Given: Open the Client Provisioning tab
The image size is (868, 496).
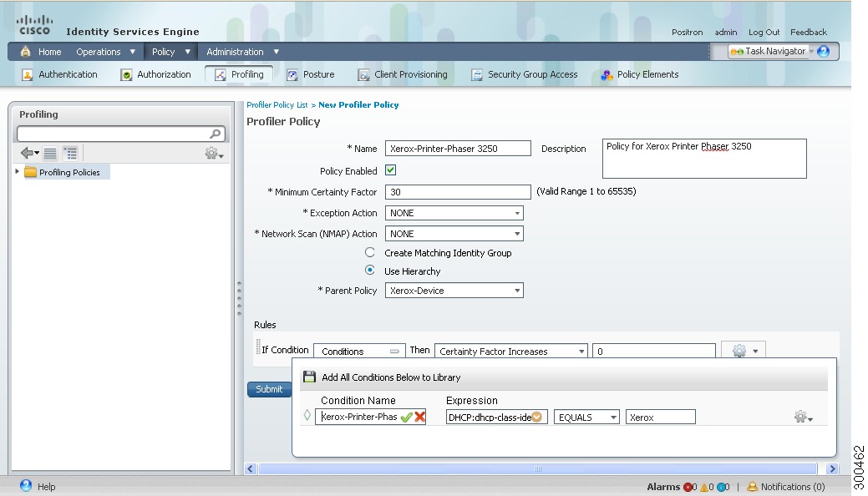Looking at the screenshot, I should (403, 74).
